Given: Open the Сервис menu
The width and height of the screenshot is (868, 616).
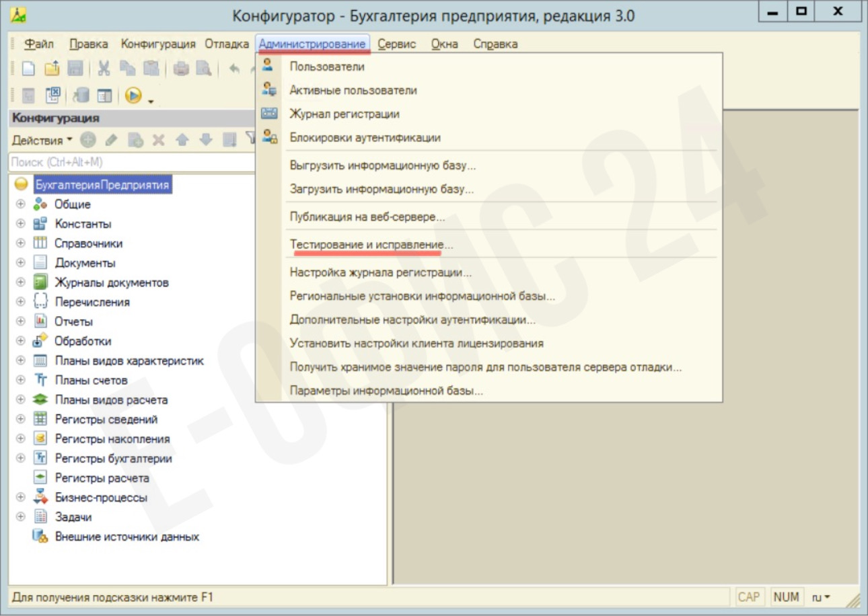Looking at the screenshot, I should 396,44.
